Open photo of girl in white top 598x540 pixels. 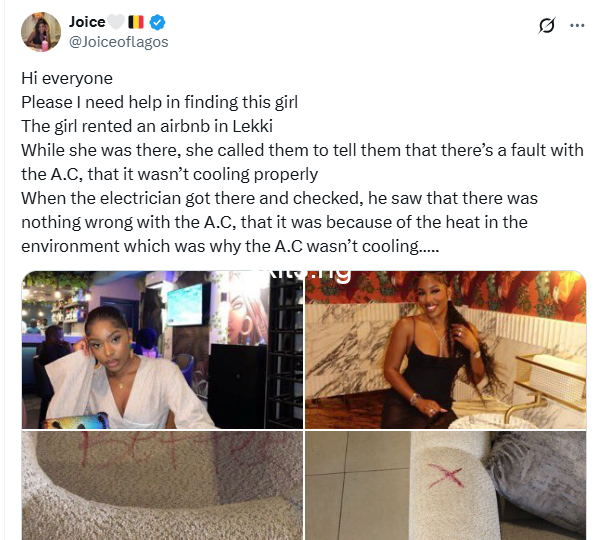tap(162, 350)
